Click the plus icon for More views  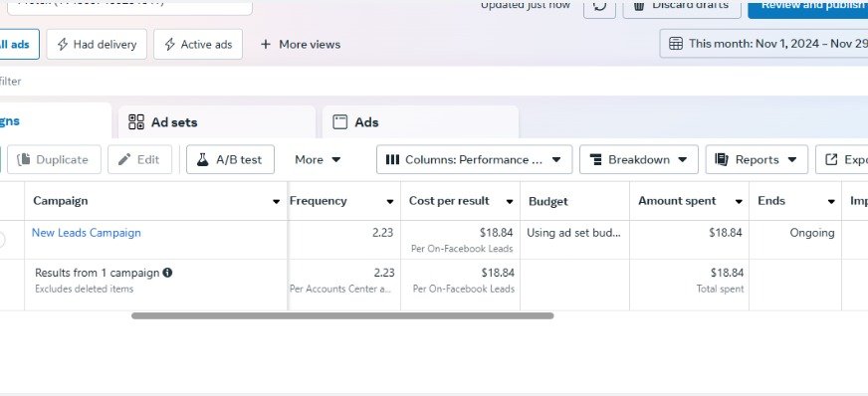266,44
